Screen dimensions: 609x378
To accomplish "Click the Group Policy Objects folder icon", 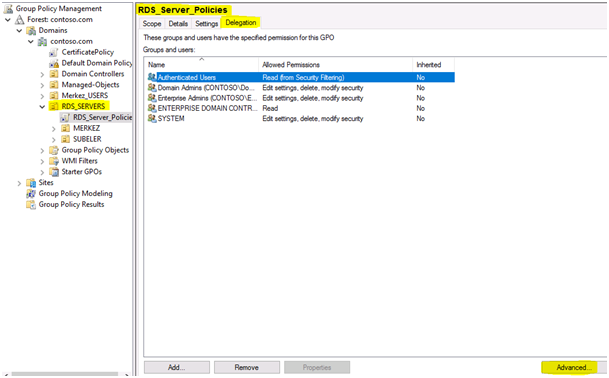I will pos(54,150).
